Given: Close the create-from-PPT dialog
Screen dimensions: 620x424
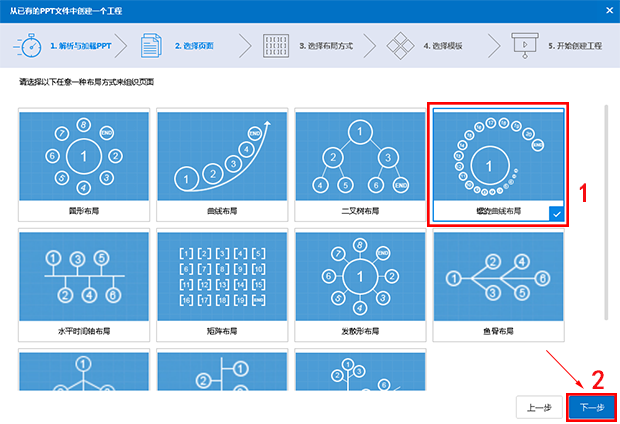Looking at the screenshot, I should click(609, 11).
